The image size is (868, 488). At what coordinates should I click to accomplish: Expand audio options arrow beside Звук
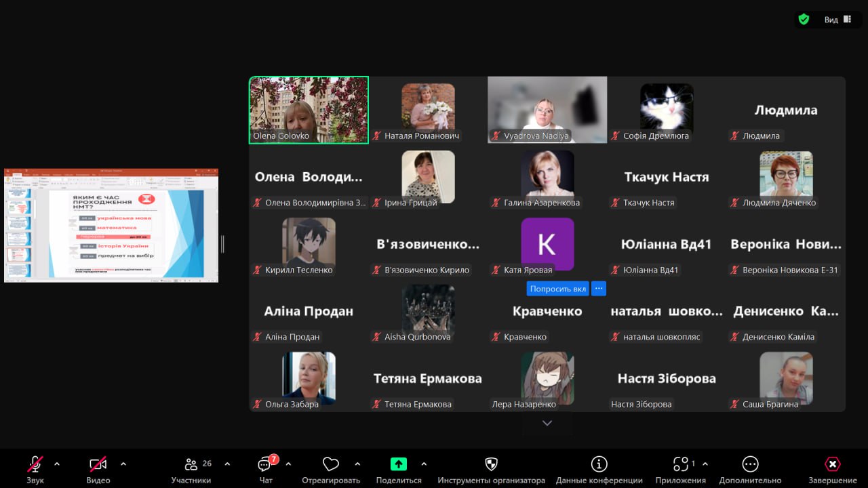(x=57, y=464)
